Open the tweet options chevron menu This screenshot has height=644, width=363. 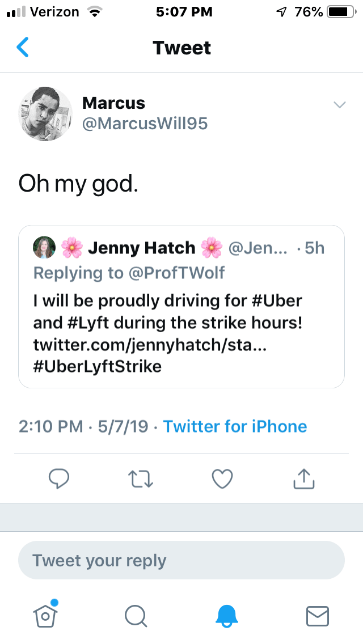pos(339,105)
